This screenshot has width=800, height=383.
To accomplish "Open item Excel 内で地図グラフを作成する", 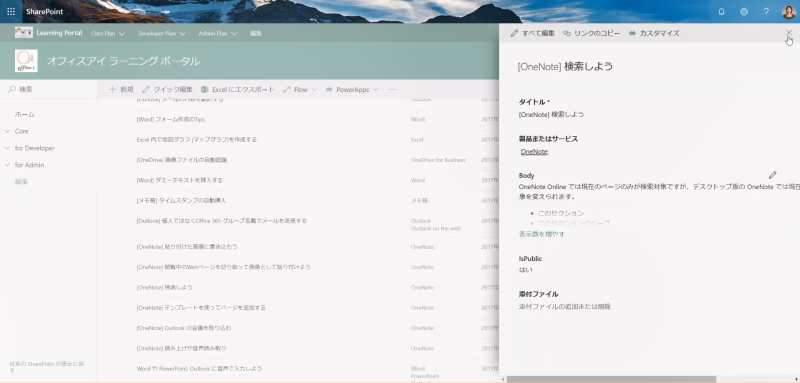I will (x=196, y=139).
